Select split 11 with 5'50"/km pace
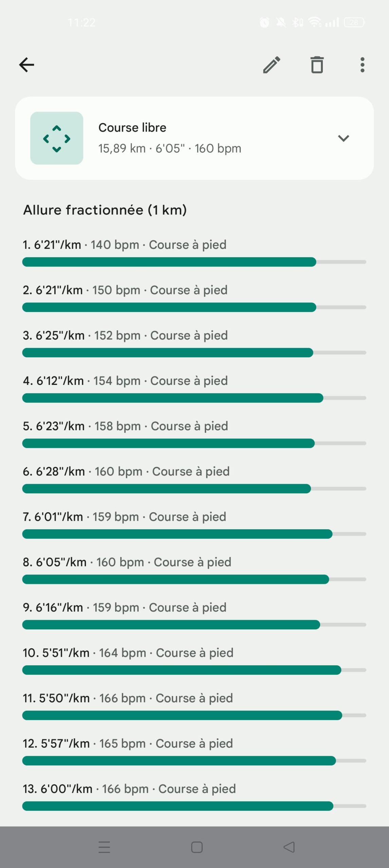 click(x=128, y=698)
